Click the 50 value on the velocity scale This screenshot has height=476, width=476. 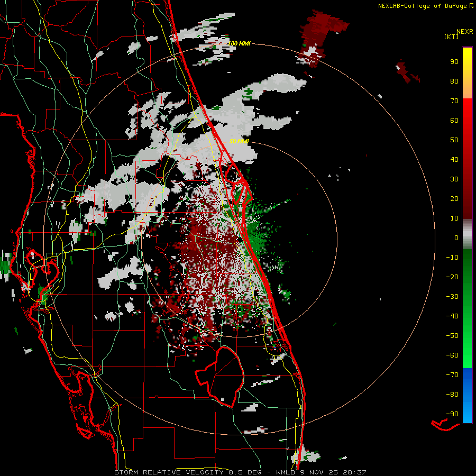(454, 140)
